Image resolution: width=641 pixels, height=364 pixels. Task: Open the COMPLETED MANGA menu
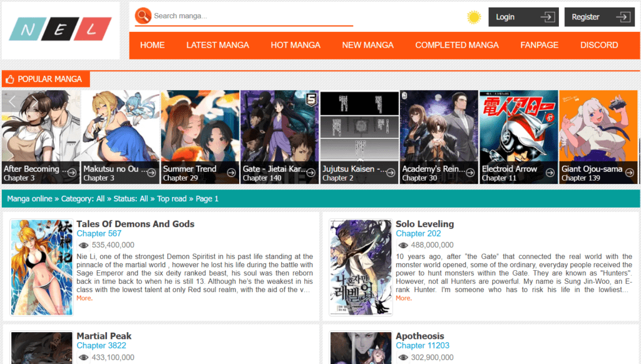click(457, 46)
